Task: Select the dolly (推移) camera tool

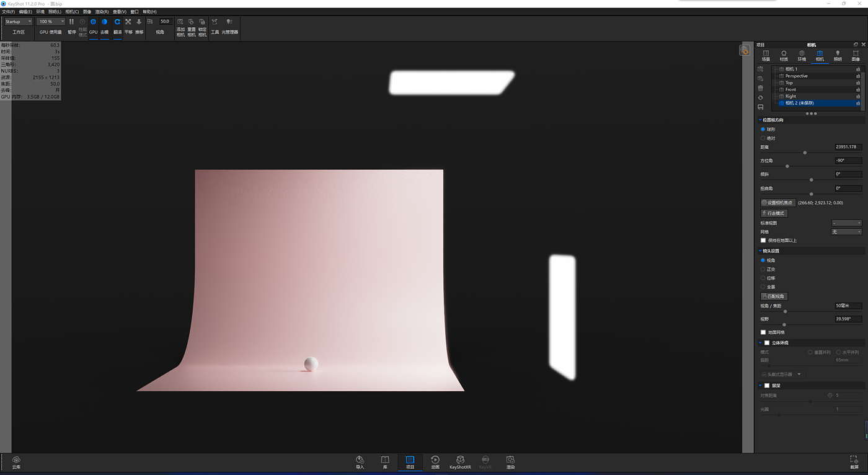Action: (139, 25)
